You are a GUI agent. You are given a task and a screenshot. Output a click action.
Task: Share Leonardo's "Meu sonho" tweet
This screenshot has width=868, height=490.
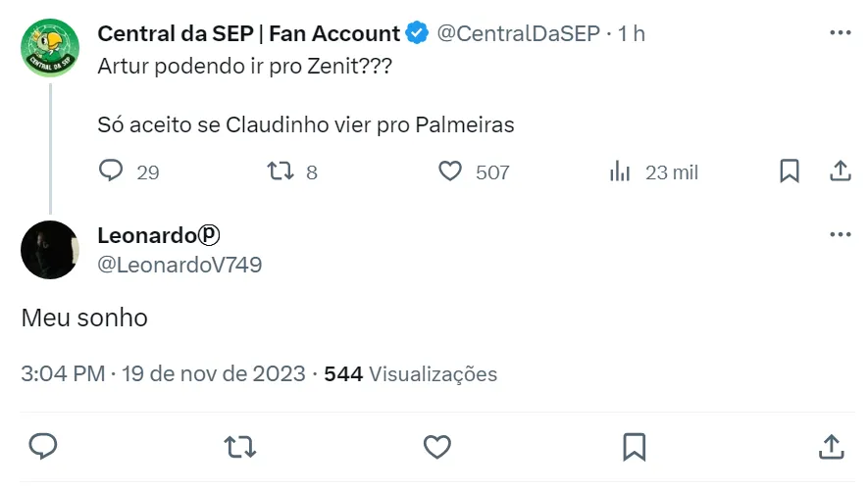pyautogui.click(x=831, y=447)
